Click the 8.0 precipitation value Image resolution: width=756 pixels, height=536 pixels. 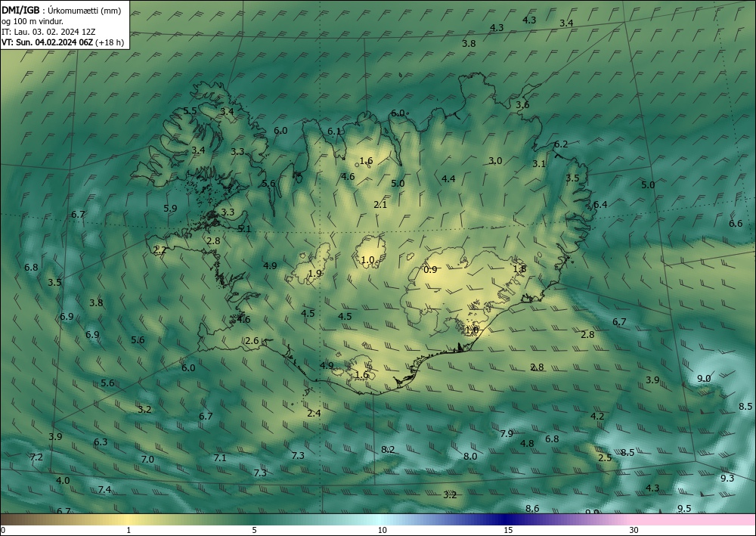click(x=470, y=456)
